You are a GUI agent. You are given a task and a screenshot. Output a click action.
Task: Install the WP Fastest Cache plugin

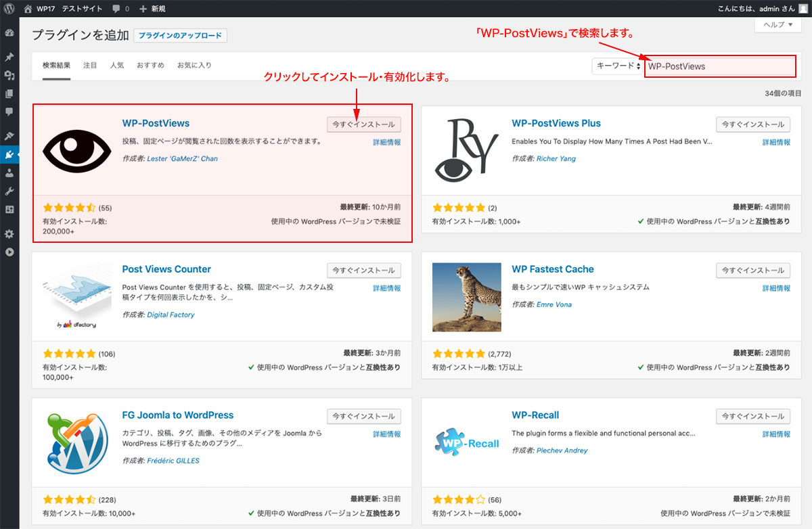point(753,270)
